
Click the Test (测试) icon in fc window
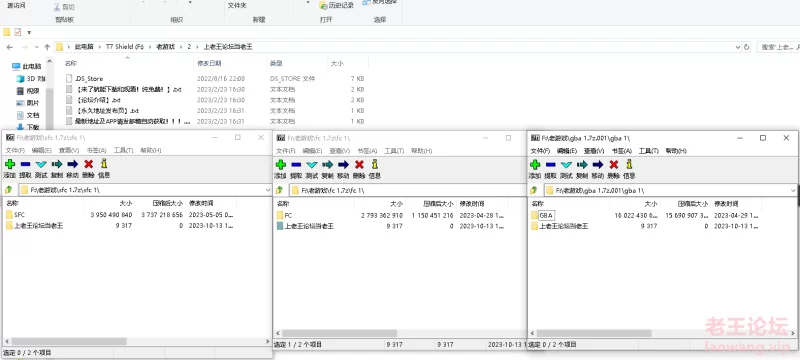click(312, 164)
